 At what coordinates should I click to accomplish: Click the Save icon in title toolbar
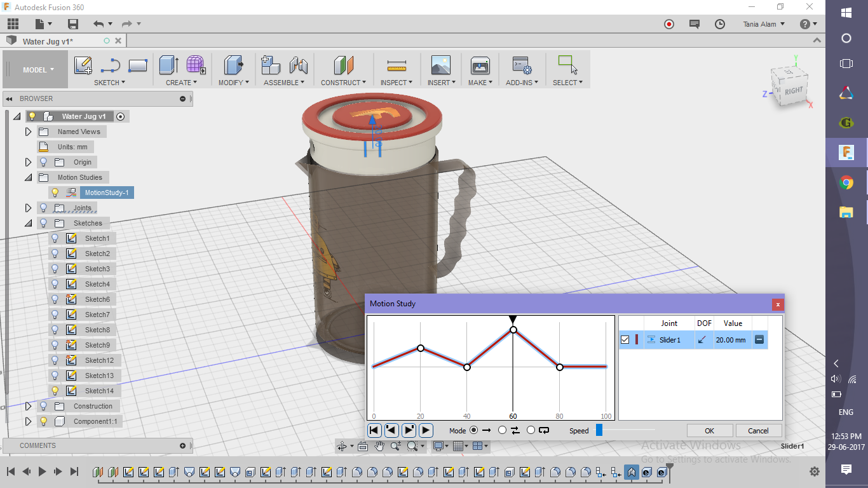click(x=73, y=24)
